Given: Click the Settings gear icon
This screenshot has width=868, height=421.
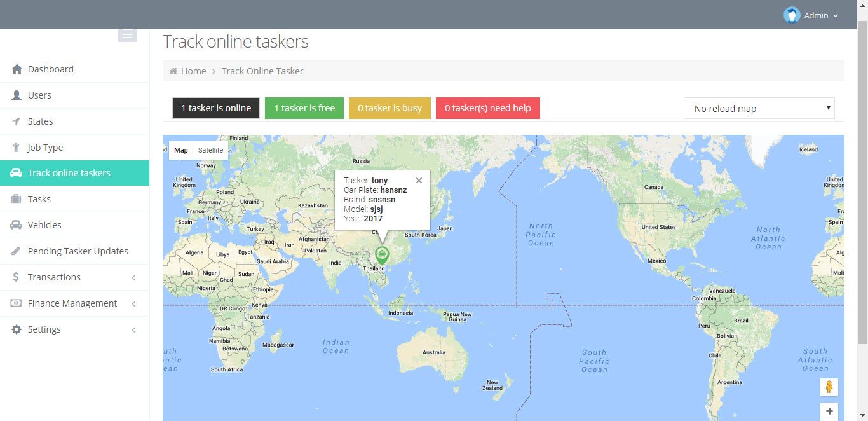Looking at the screenshot, I should [17, 329].
